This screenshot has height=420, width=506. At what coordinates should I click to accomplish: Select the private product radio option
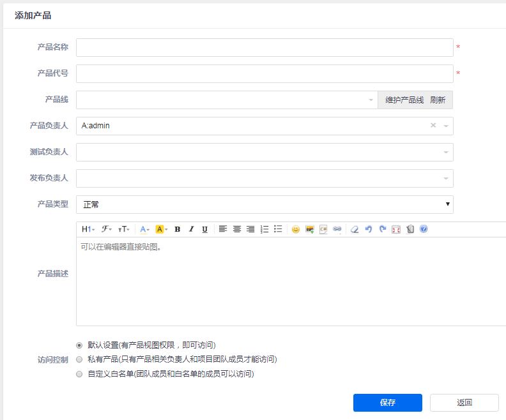[x=79, y=359]
